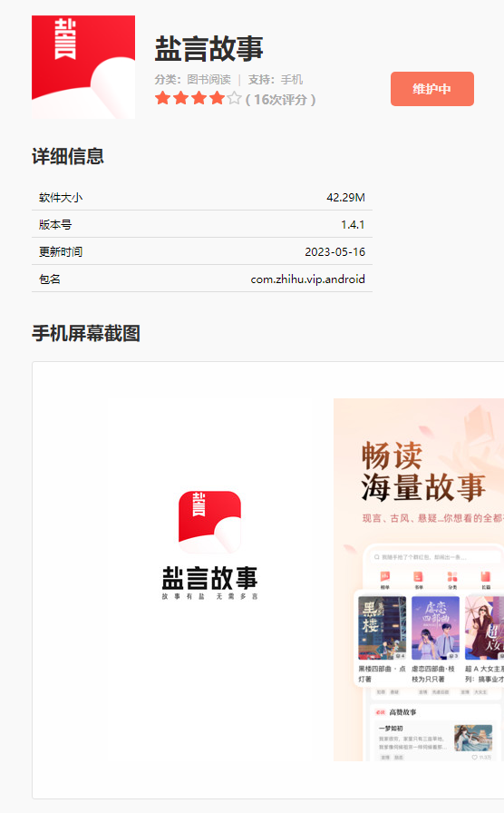Click the 高赞故事 section label in screenshot
The height and width of the screenshot is (813, 504).
pyautogui.click(x=402, y=712)
